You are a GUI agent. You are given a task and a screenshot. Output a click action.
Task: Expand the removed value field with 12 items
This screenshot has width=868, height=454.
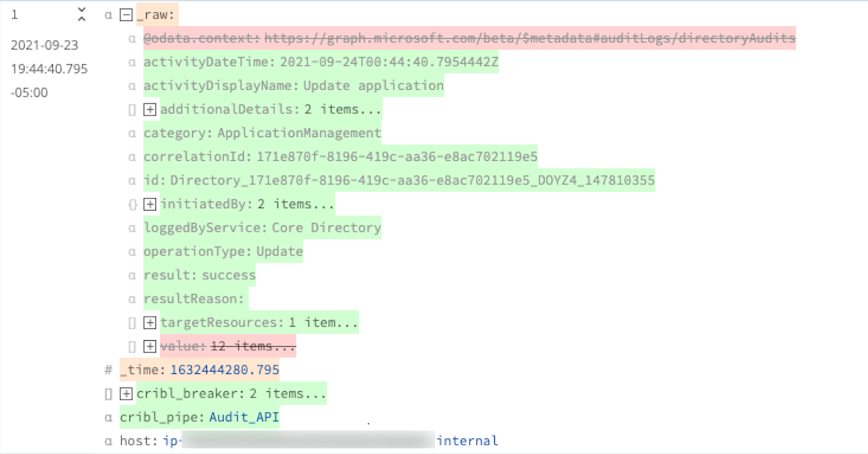pyautogui.click(x=150, y=346)
